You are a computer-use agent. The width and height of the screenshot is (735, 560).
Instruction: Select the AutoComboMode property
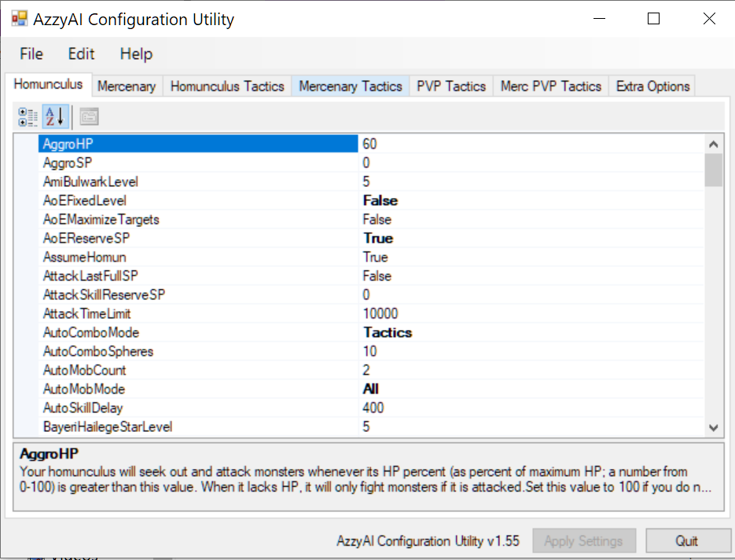tap(198, 332)
